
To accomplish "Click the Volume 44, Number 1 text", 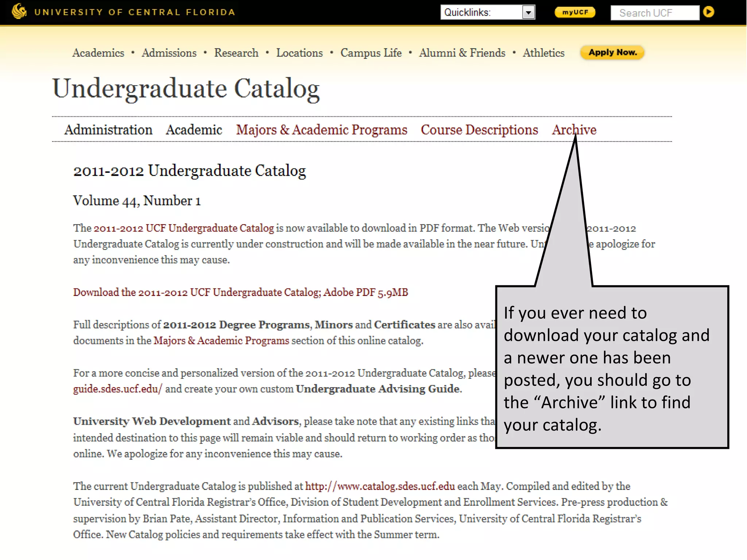I will [x=137, y=201].
